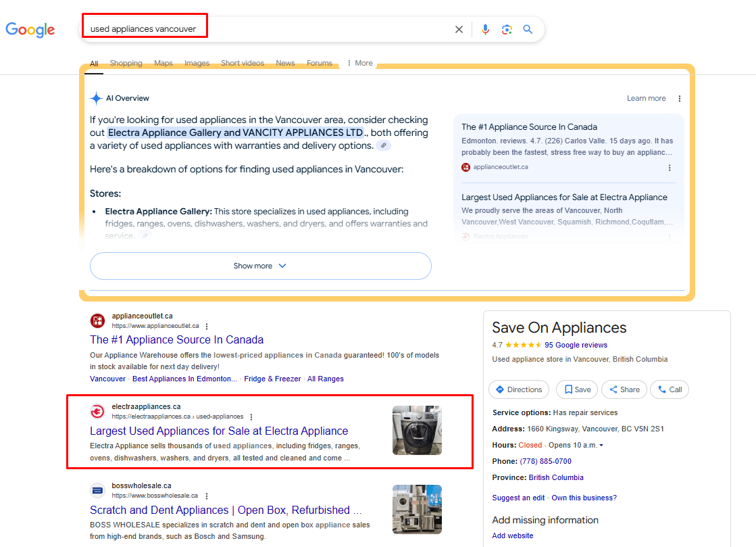This screenshot has width=756, height=547.
Task: Open three-dot menu on applianceoutlet.ca source card
Action: (670, 168)
